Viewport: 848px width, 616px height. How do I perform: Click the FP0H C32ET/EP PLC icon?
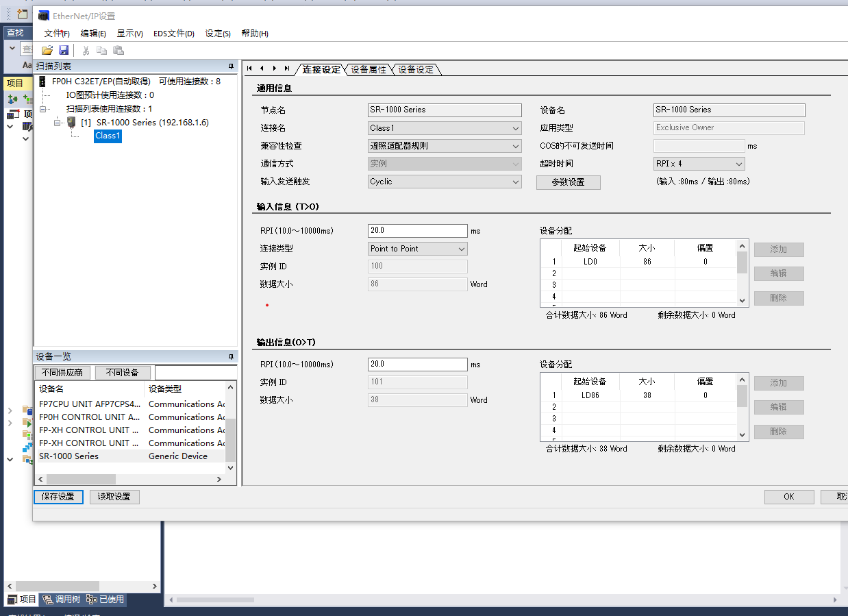(42, 81)
